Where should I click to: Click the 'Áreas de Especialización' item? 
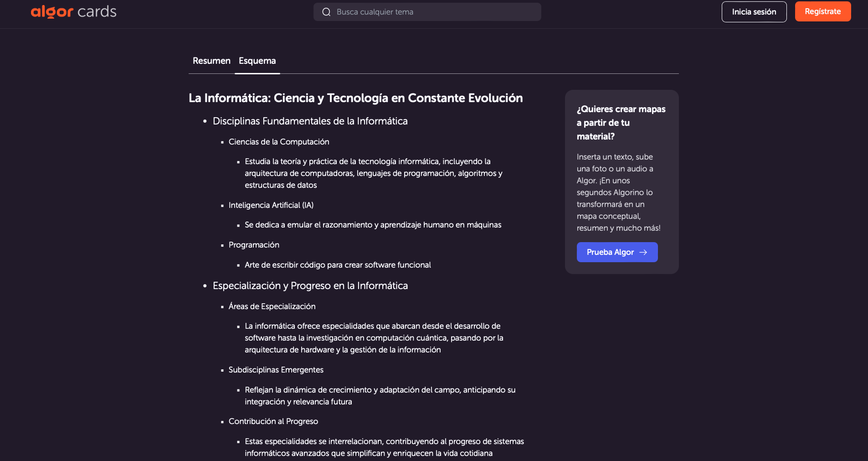pos(272,306)
